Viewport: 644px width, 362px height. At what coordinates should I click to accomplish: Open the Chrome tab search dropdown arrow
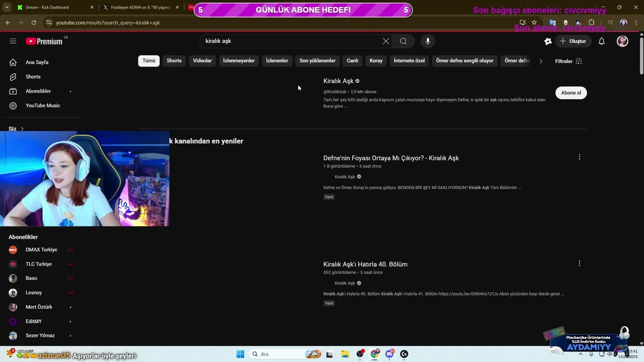(x=7, y=7)
